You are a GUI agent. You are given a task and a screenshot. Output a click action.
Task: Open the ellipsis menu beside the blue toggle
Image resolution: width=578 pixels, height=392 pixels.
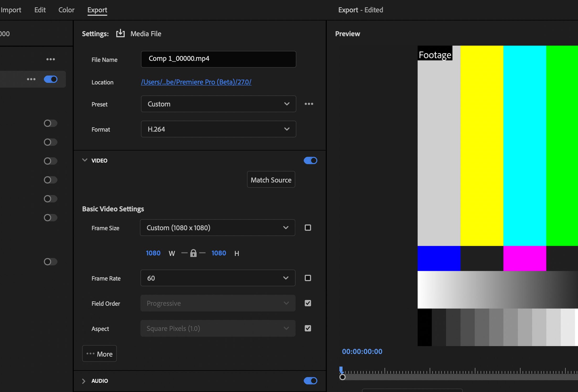[x=31, y=79]
